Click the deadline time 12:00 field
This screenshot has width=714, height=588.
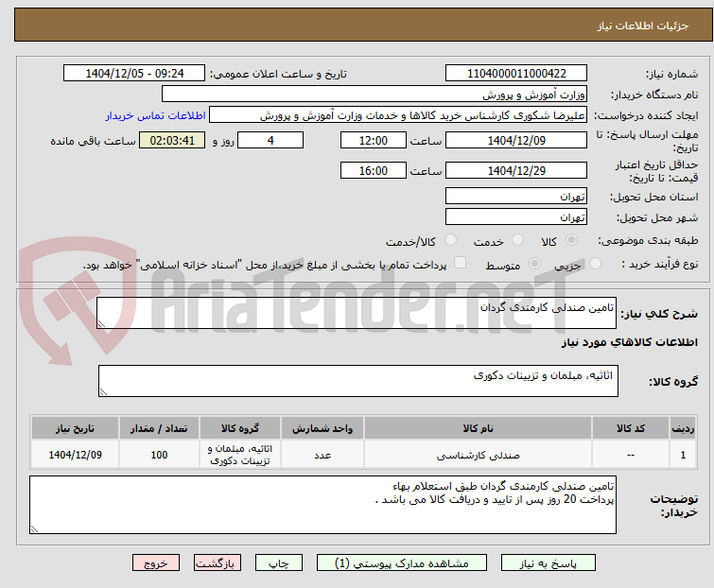click(374, 140)
